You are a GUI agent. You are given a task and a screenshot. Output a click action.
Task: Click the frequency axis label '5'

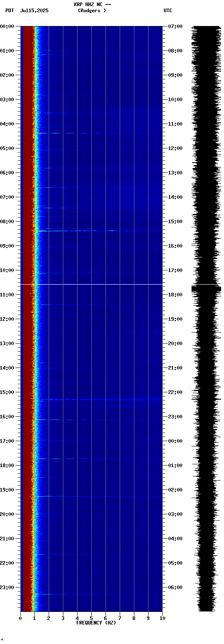click(91, 618)
